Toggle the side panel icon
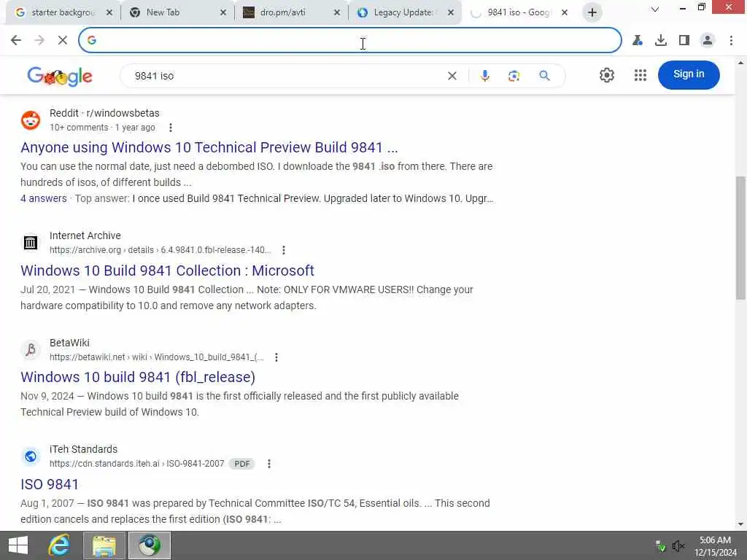 click(684, 41)
